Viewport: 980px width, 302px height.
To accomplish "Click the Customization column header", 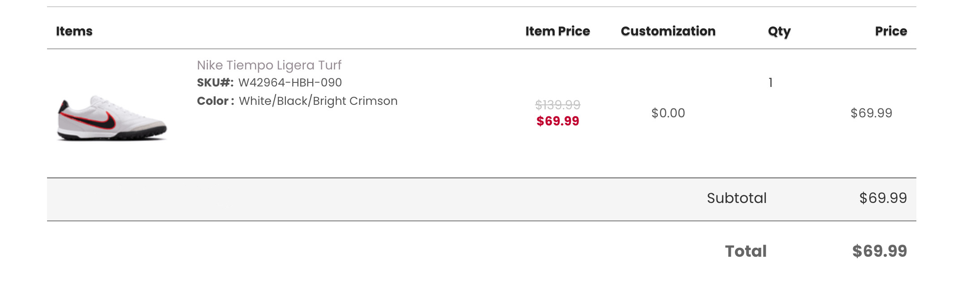I will tap(668, 31).
